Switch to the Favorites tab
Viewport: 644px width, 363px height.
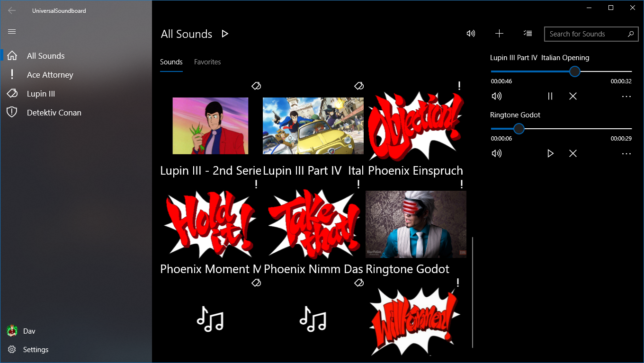(x=207, y=62)
